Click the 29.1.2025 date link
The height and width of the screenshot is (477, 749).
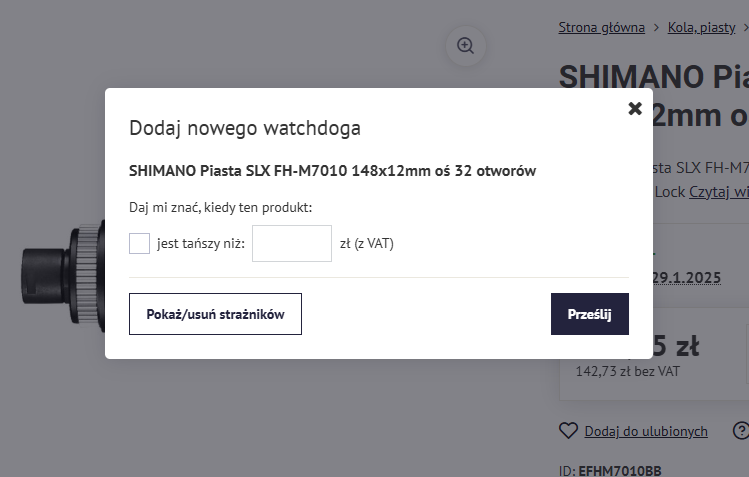point(686,277)
